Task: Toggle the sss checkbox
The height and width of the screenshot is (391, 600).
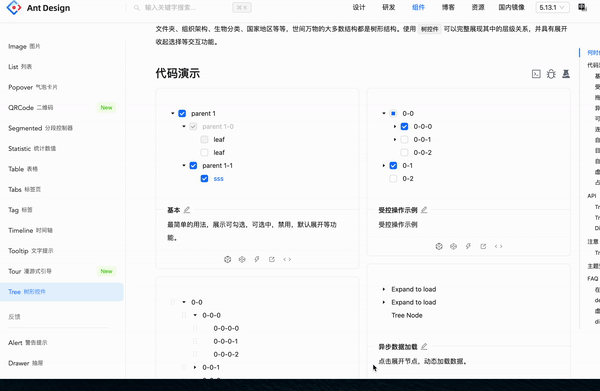Action: coord(204,179)
